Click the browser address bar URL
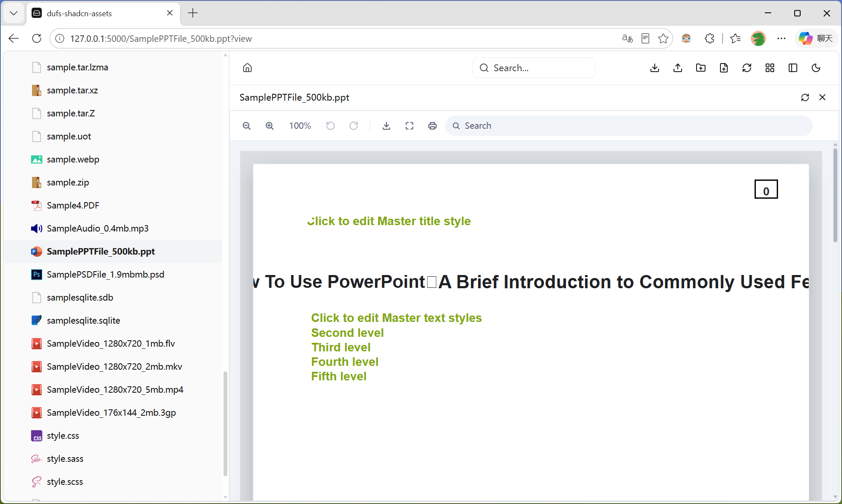Viewport: 842px width, 504px height. click(161, 39)
